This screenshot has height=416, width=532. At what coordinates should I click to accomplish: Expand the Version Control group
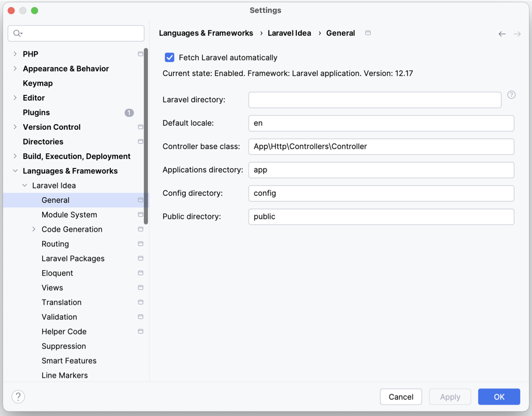[x=15, y=127]
